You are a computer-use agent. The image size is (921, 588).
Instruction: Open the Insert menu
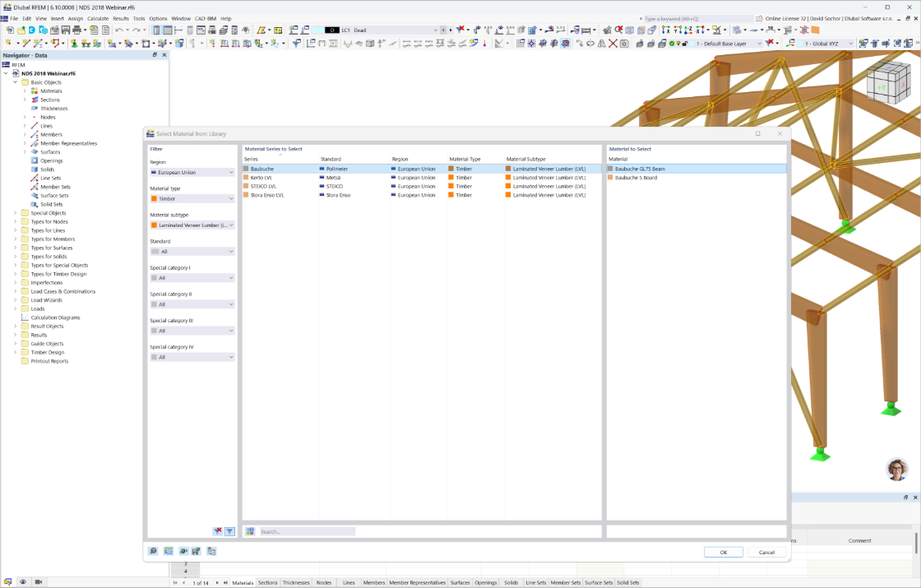(57, 18)
